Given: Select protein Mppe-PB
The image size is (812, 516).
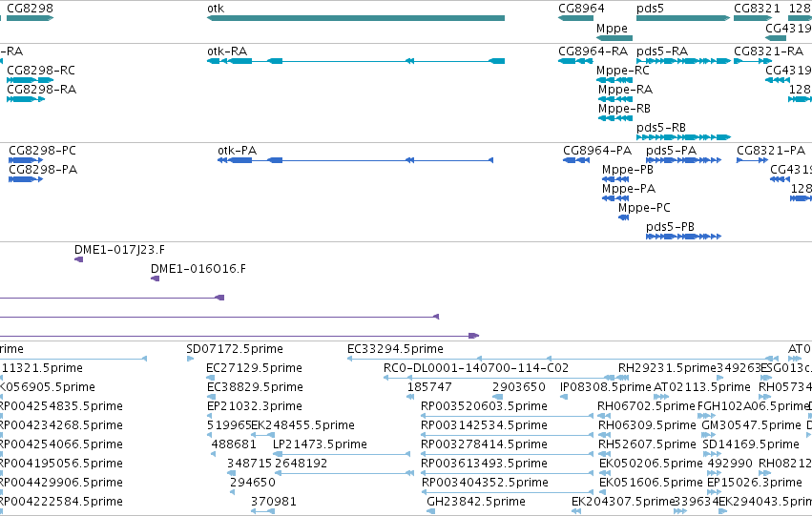Looking at the screenshot, I should pos(615,179).
